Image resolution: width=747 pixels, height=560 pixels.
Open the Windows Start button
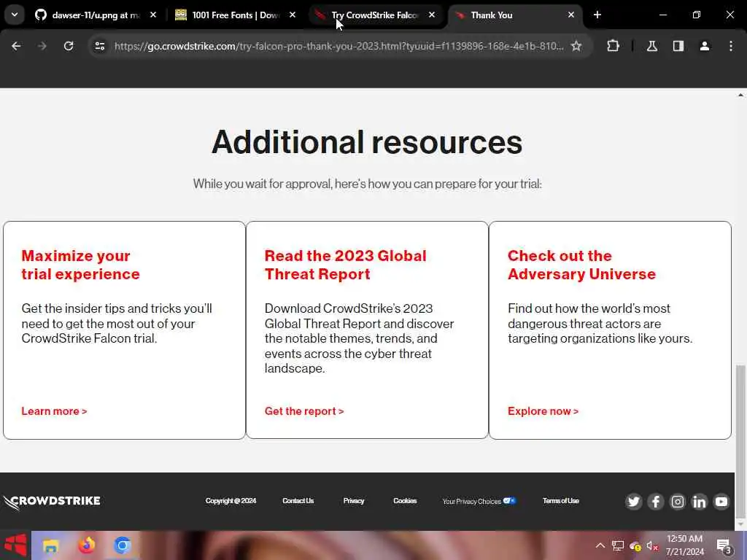(x=15, y=545)
